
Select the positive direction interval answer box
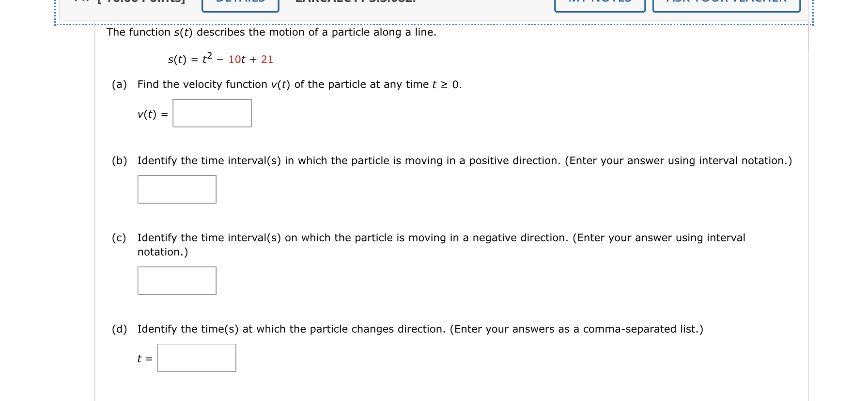pyautogui.click(x=177, y=189)
